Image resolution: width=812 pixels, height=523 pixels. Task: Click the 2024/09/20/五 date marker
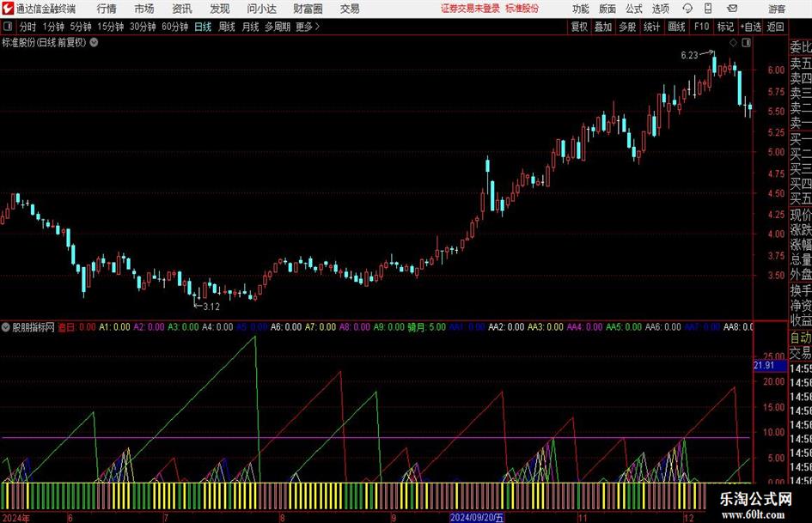click(x=477, y=517)
